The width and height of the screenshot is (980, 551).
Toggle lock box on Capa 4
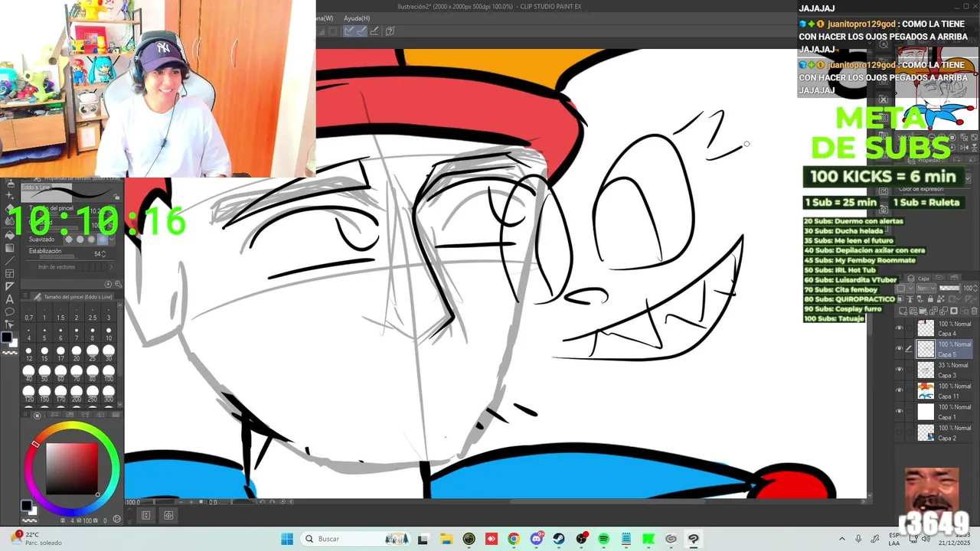pos(910,328)
